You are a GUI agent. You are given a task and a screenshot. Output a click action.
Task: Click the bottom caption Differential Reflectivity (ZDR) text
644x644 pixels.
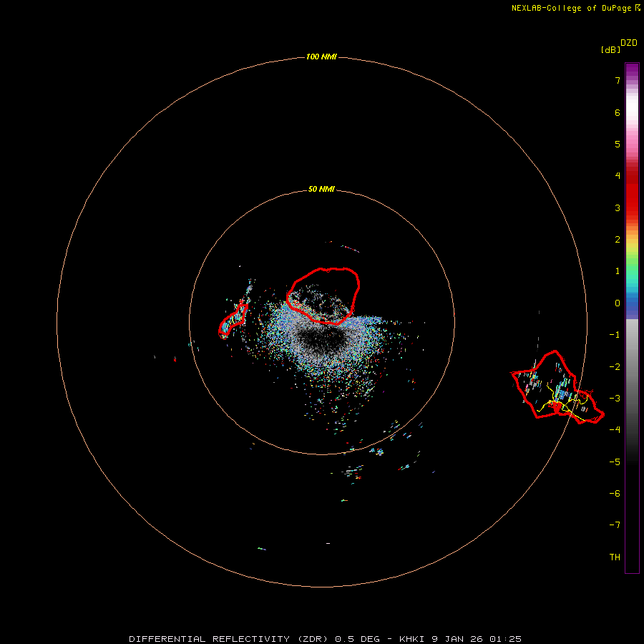[x=228, y=639]
